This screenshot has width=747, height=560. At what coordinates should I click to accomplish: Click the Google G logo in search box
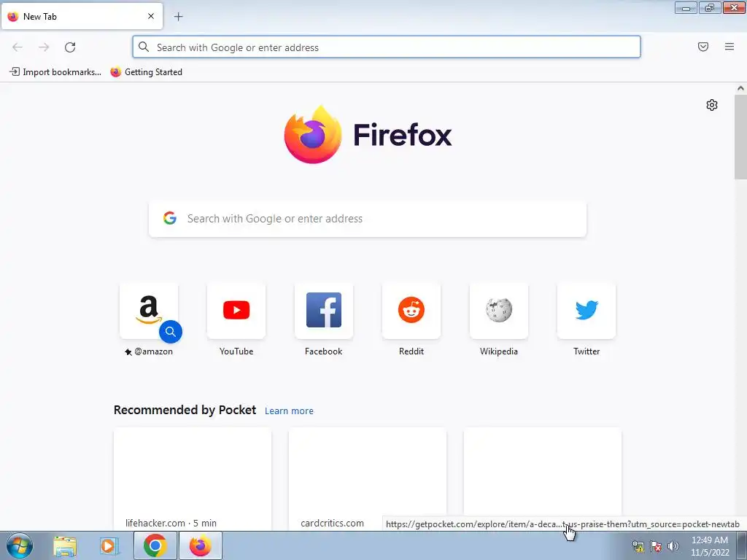pyautogui.click(x=170, y=218)
